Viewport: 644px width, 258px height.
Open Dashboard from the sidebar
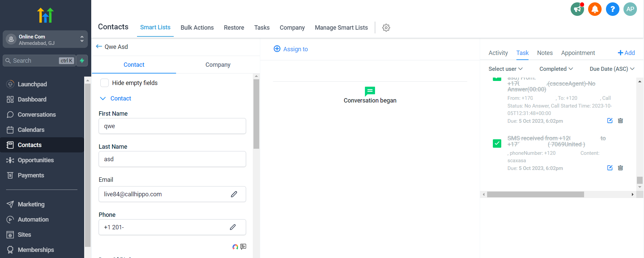coord(32,99)
